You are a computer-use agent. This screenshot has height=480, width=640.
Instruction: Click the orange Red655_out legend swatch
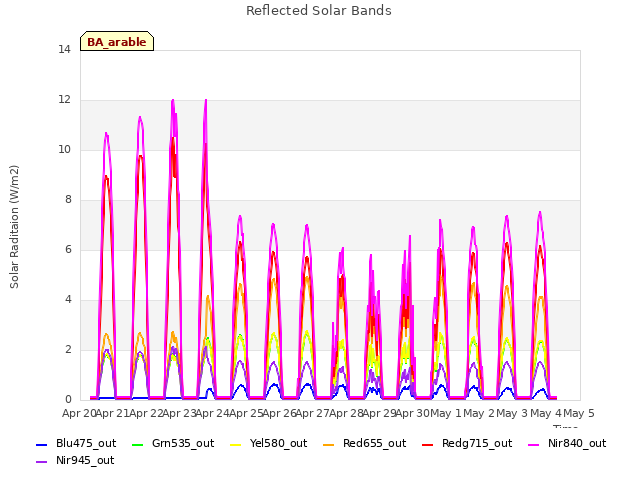[x=329, y=444]
